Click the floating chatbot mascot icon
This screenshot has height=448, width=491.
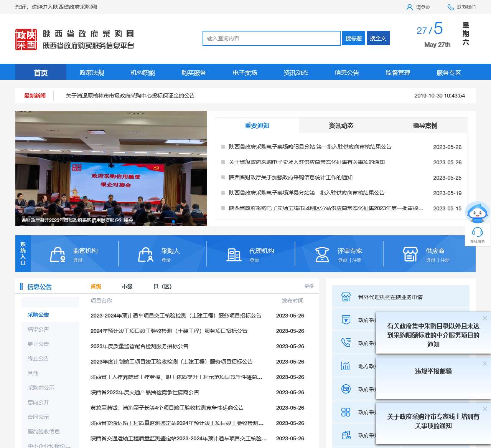point(477,212)
